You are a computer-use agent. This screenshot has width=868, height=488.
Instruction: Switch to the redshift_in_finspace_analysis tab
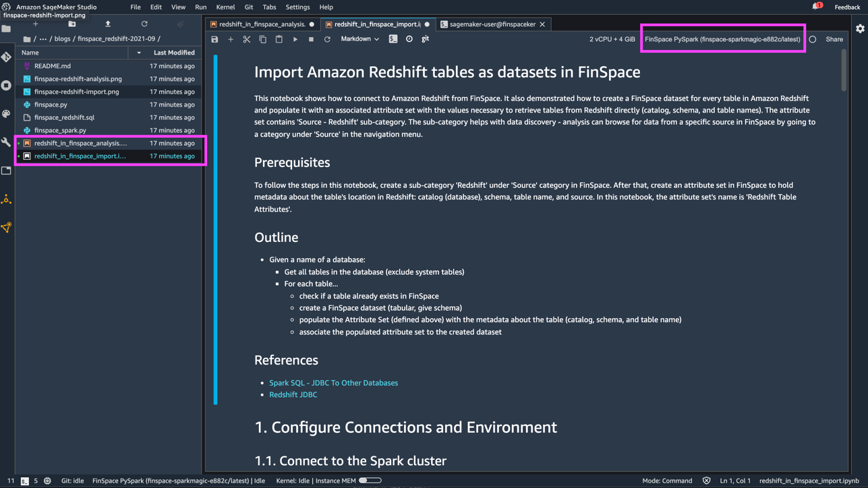pyautogui.click(x=261, y=24)
